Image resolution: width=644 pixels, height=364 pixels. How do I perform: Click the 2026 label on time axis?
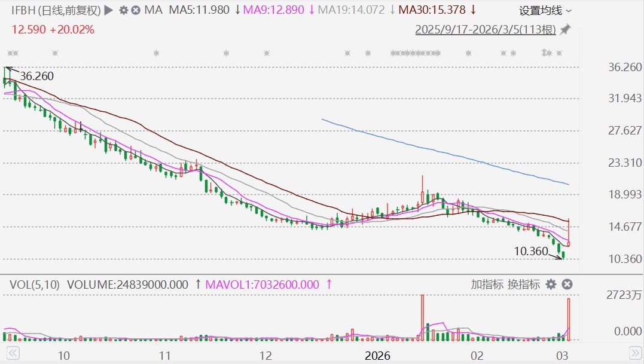point(377,356)
